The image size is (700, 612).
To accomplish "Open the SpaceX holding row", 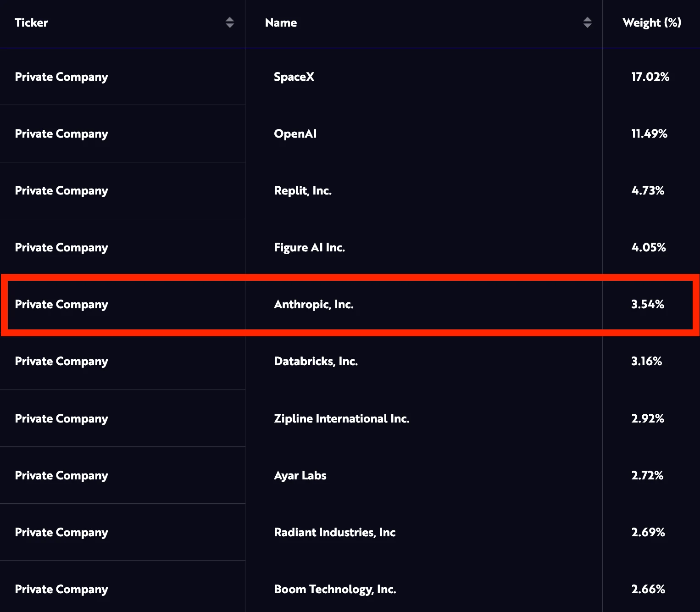I will [294, 77].
